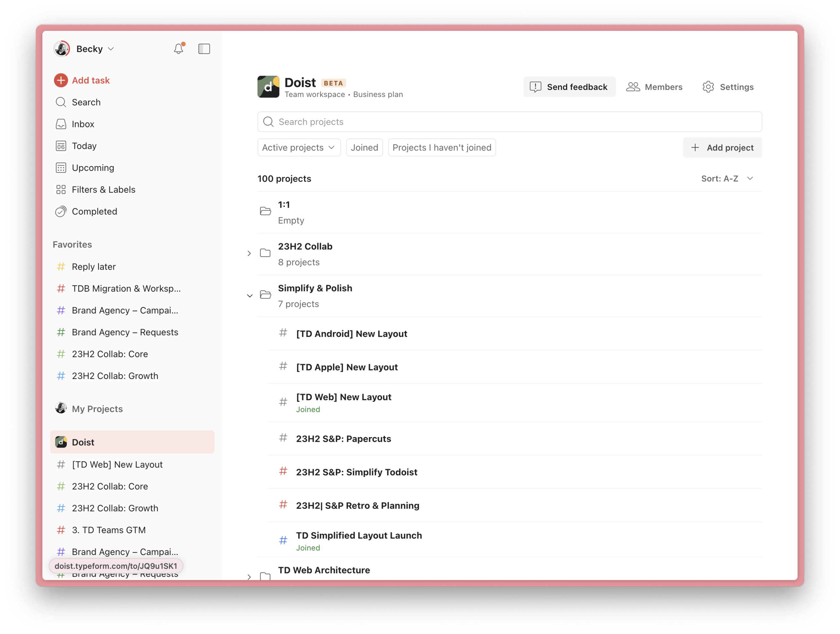The width and height of the screenshot is (840, 634).
Task: Click the Favorites section heading
Action: [72, 245]
